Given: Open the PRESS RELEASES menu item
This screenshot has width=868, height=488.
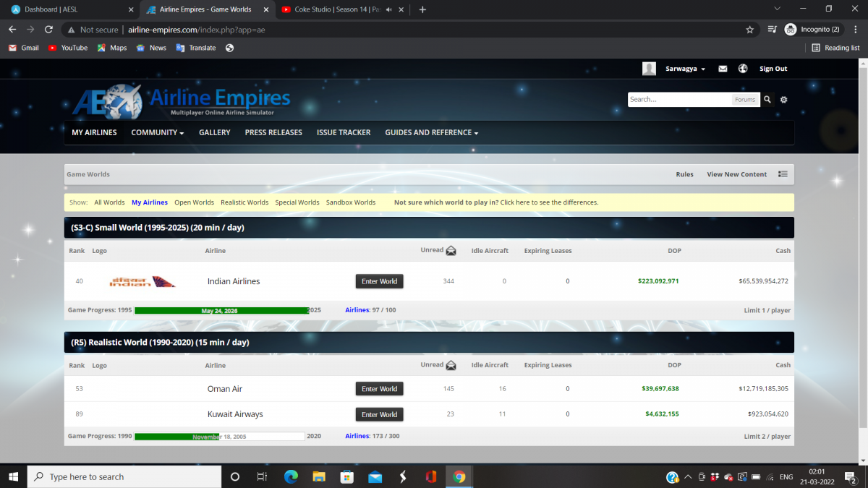Looking at the screenshot, I should pos(273,133).
